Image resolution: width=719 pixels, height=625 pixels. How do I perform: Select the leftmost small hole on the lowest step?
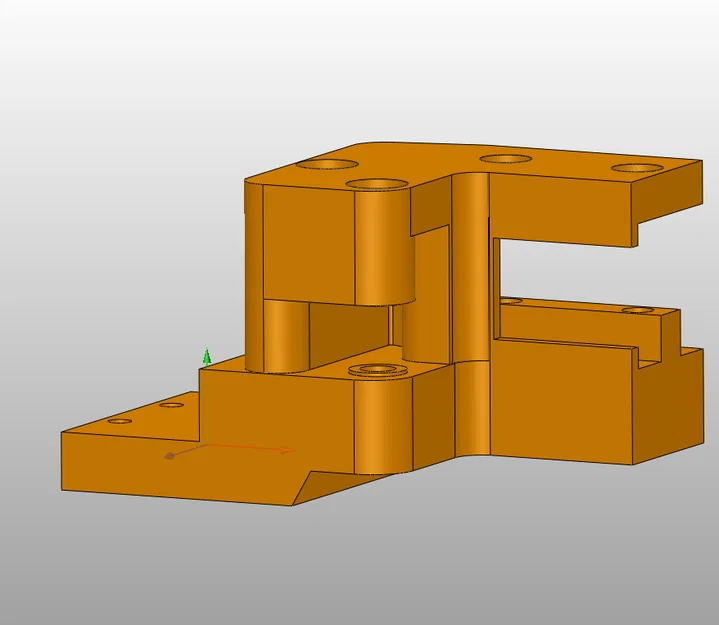click(120, 421)
